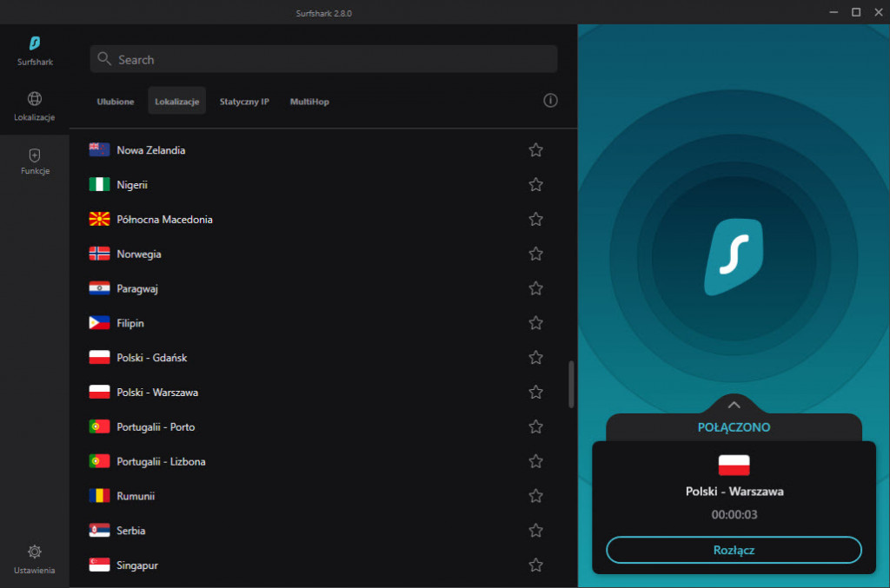Viewport: 890px width, 588px height.
Task: Click the Norwegia flag icon
Action: [99, 254]
